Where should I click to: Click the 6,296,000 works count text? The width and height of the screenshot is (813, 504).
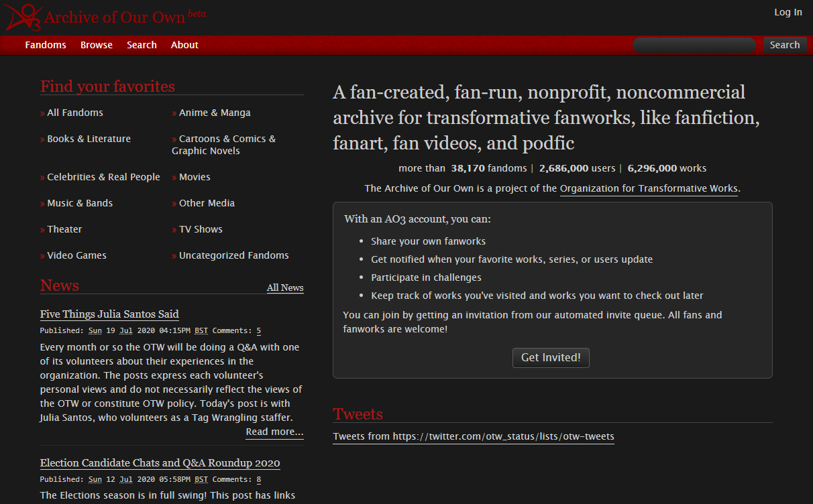[x=667, y=168]
